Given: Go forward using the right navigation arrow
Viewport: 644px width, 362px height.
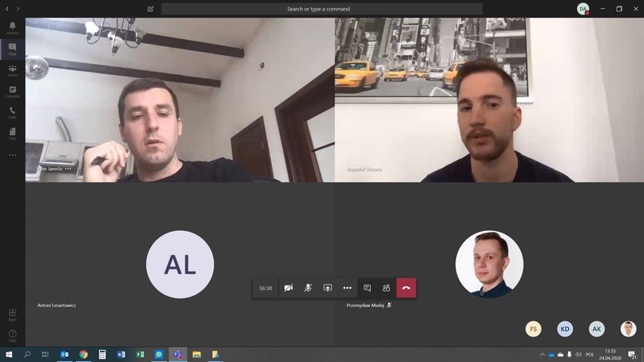Looking at the screenshot, I should pyautogui.click(x=18, y=9).
